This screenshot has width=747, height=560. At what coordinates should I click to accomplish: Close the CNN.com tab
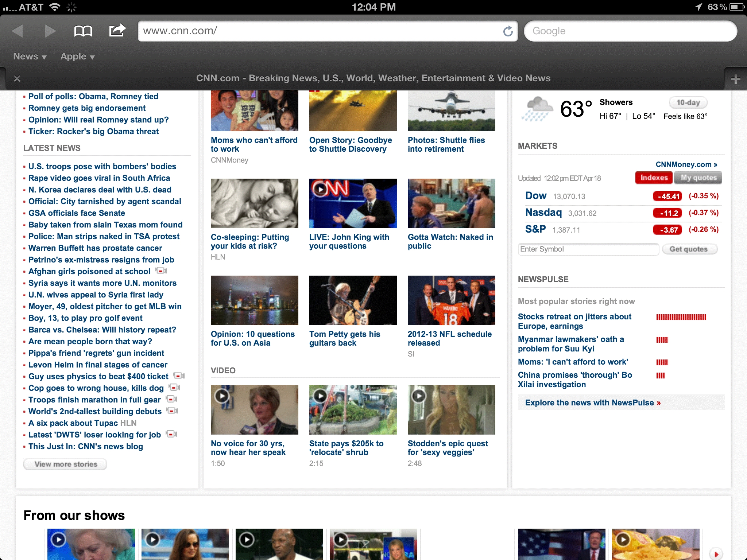17,78
